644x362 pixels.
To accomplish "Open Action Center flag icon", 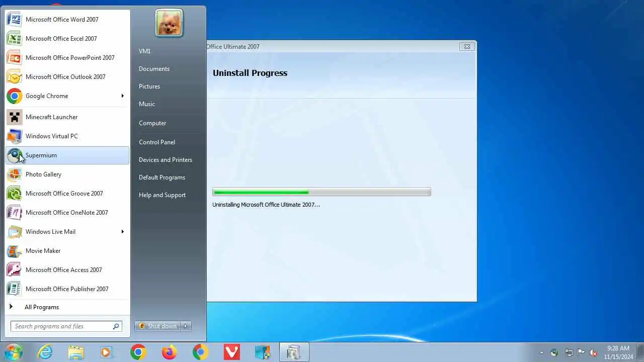I will click(x=581, y=353).
